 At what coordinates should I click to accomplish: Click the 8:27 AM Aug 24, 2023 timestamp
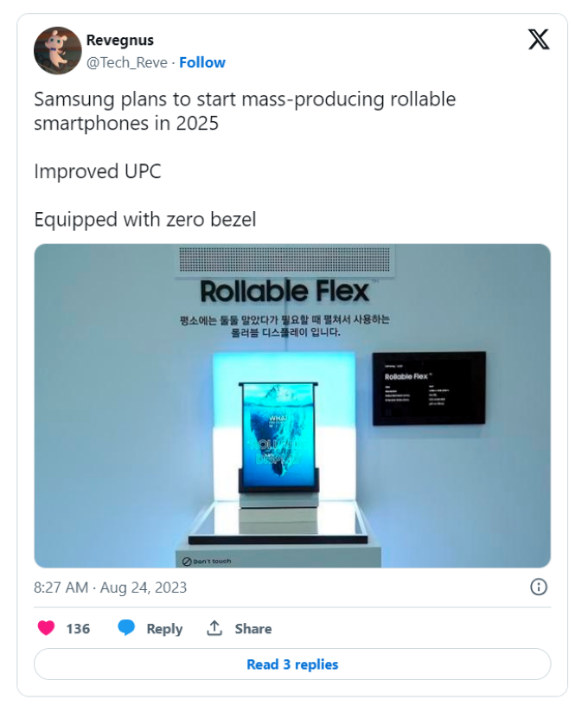point(110,587)
